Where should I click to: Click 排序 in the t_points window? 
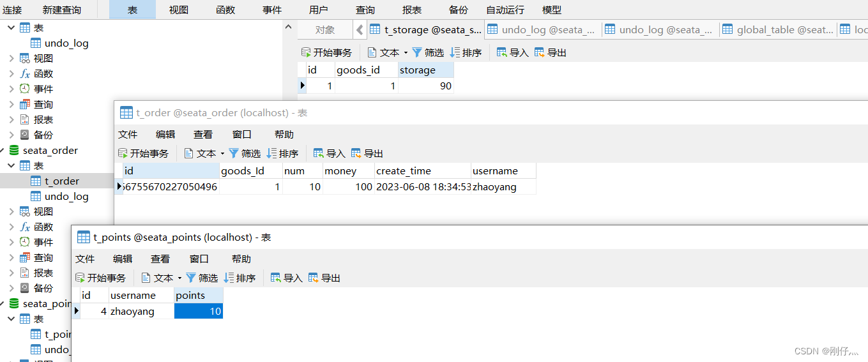click(239, 278)
